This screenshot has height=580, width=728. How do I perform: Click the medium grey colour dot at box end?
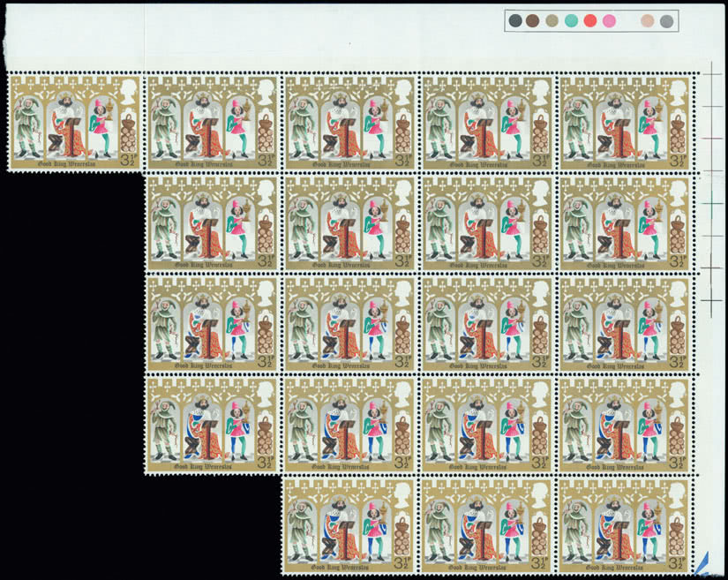point(667,21)
